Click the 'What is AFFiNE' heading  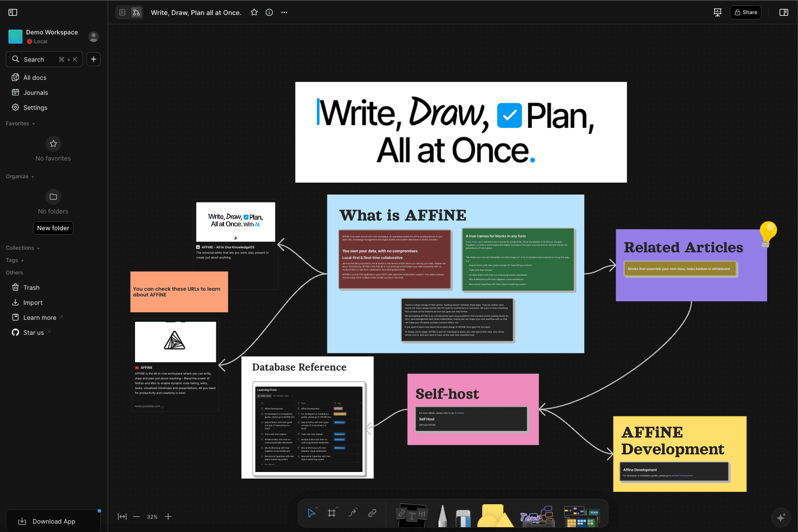tap(403, 215)
